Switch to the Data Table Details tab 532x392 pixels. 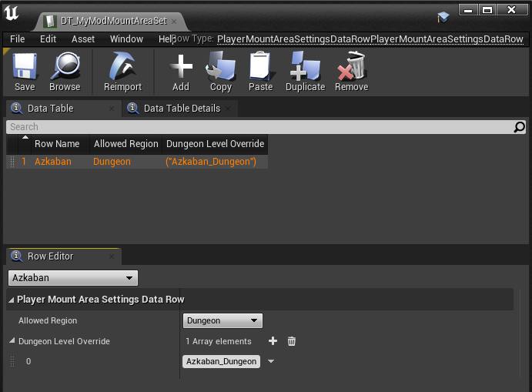(180, 109)
